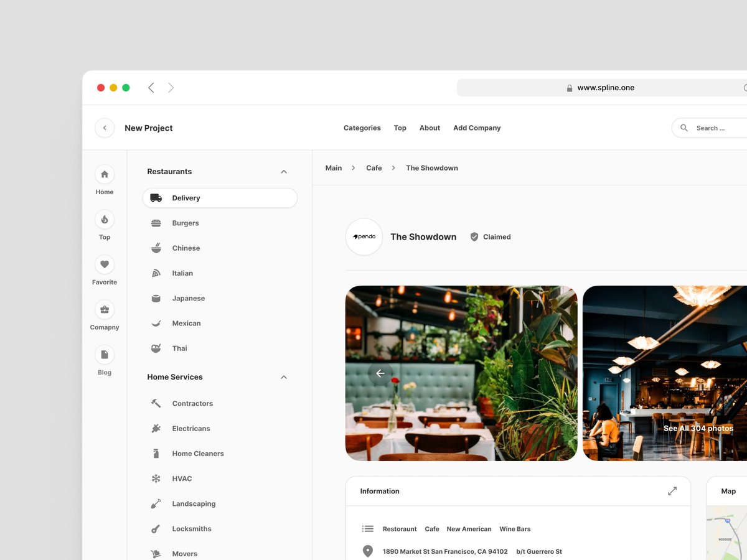Click Cafe in the breadcrumb
This screenshot has height=560, width=747.
tap(374, 168)
